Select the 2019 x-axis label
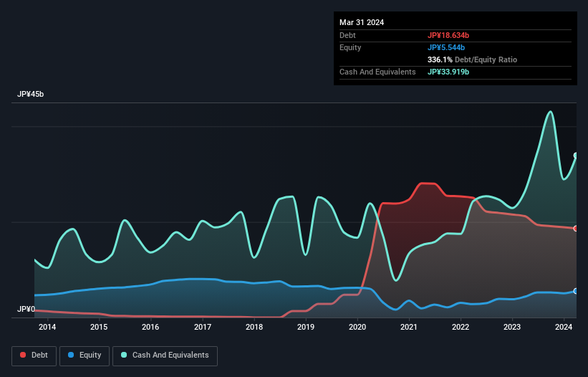The image size is (588, 377). click(306, 327)
